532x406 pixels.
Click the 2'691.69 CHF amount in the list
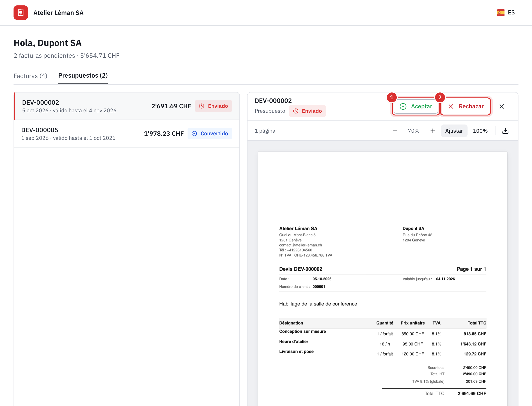pos(171,106)
